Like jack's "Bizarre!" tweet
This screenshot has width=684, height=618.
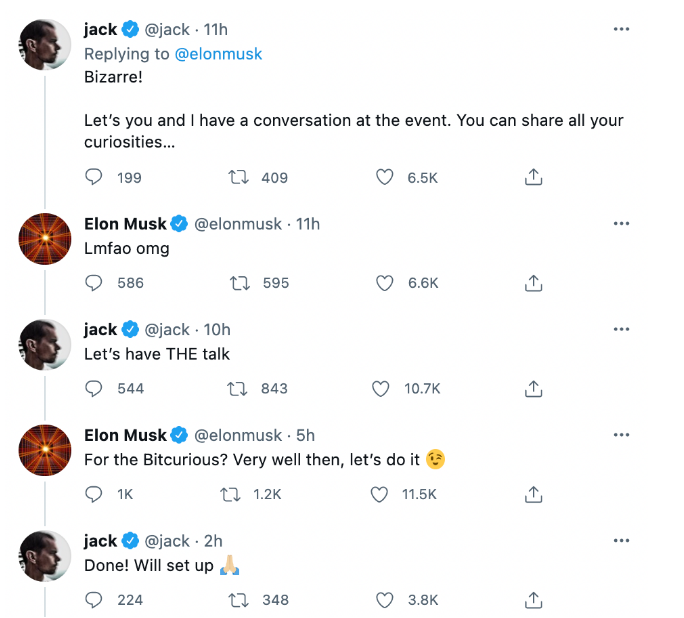[x=384, y=177]
